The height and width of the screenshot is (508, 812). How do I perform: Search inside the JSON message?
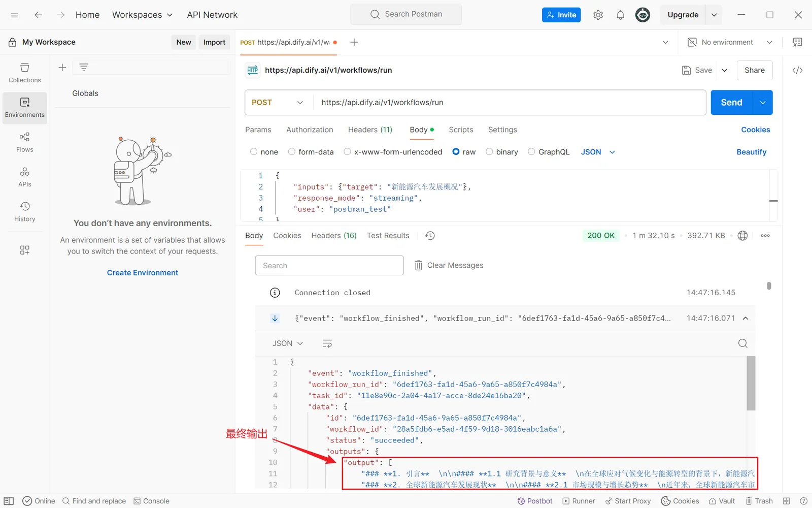point(742,344)
